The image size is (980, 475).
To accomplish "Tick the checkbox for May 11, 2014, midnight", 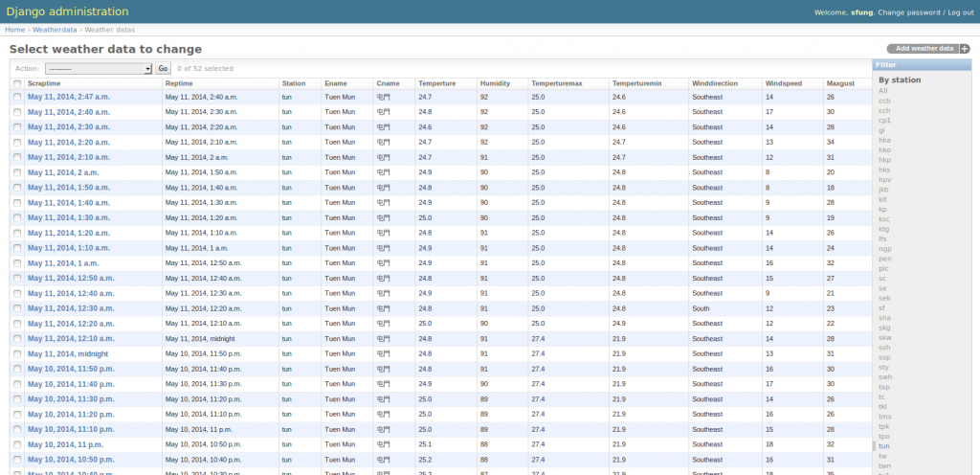I will pos(17,353).
